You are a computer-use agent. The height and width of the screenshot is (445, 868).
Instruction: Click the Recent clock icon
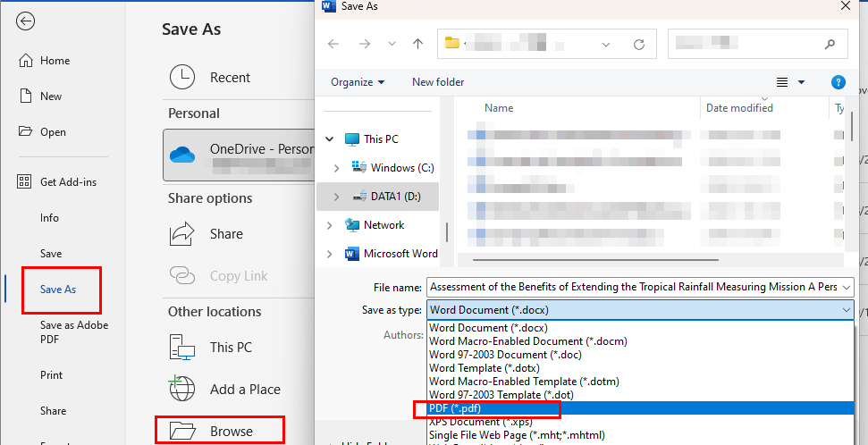pyautogui.click(x=182, y=77)
